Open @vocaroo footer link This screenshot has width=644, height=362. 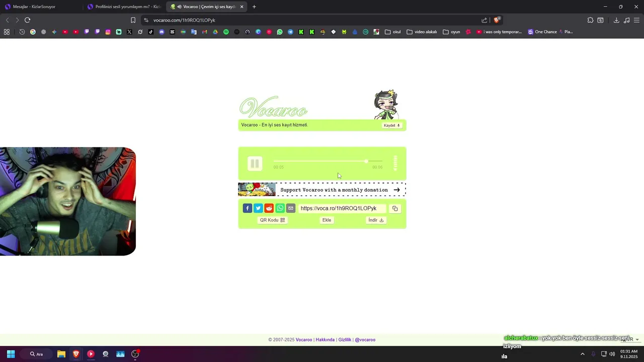(x=365, y=340)
